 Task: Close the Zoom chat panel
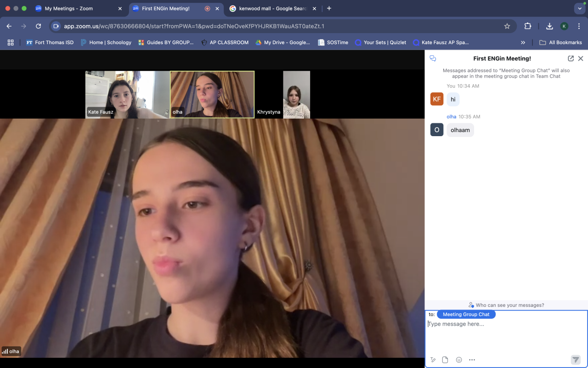tap(581, 58)
